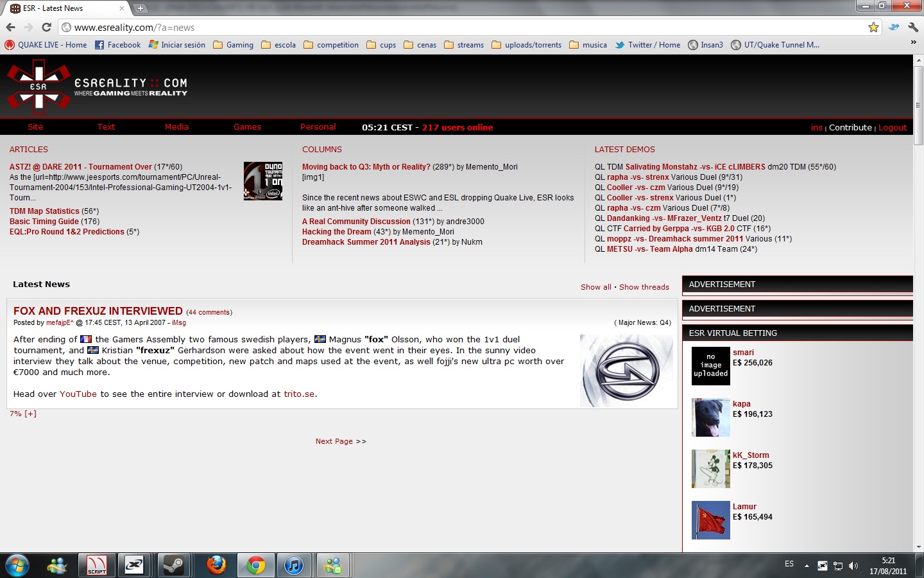
Task: Open Steam from the taskbar
Action: [x=173, y=565]
